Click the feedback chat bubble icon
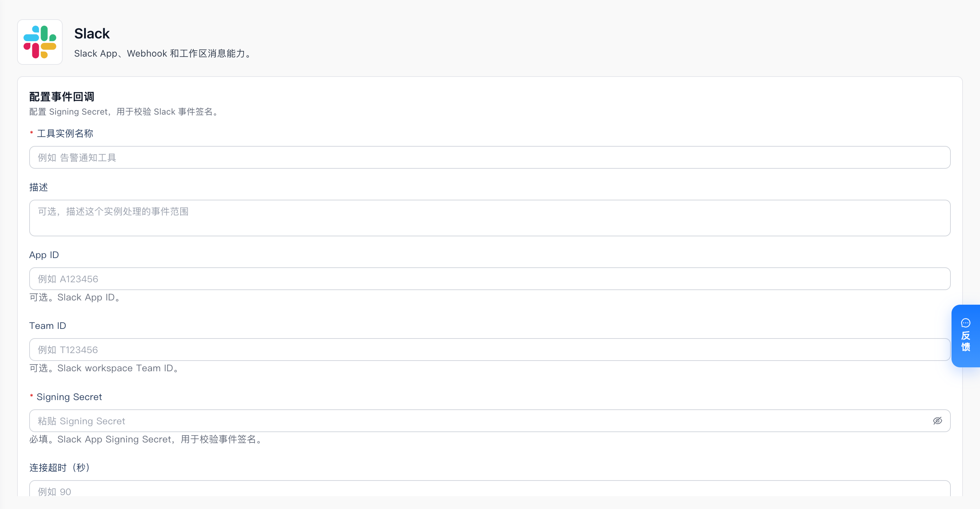Screen dimensions: 980x509 click(x=965, y=323)
